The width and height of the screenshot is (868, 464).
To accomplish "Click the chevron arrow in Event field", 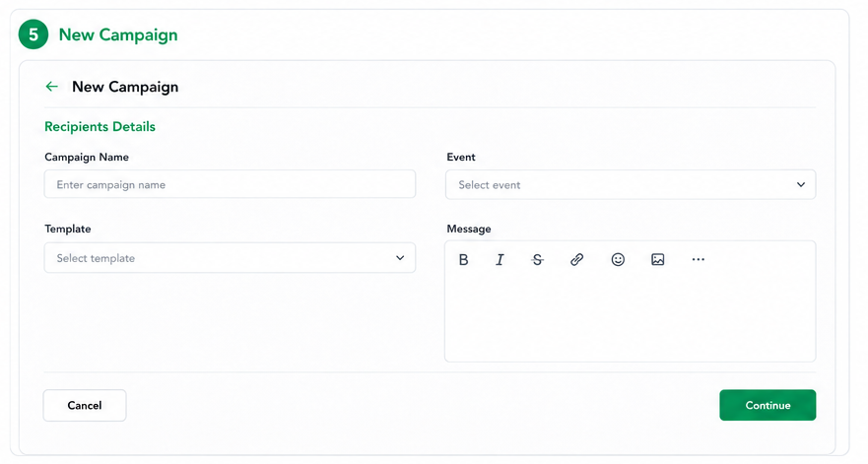I will [x=800, y=184].
